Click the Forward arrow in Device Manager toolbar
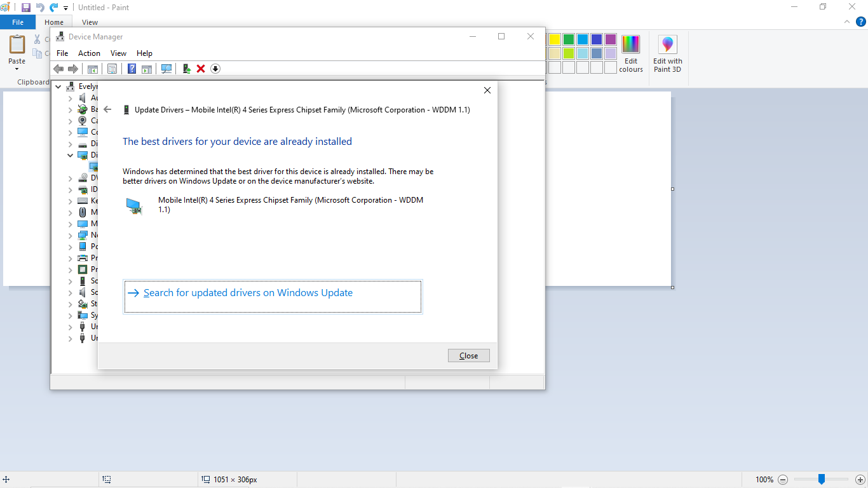 click(x=73, y=69)
